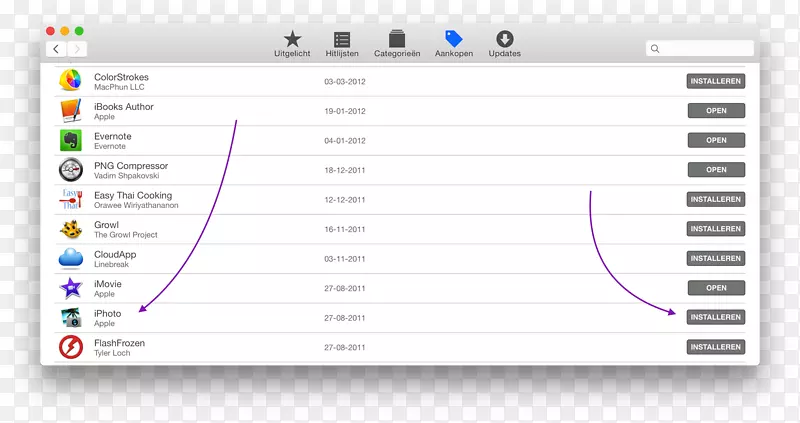Install ColorStrokes with the Installeren button

click(x=716, y=81)
